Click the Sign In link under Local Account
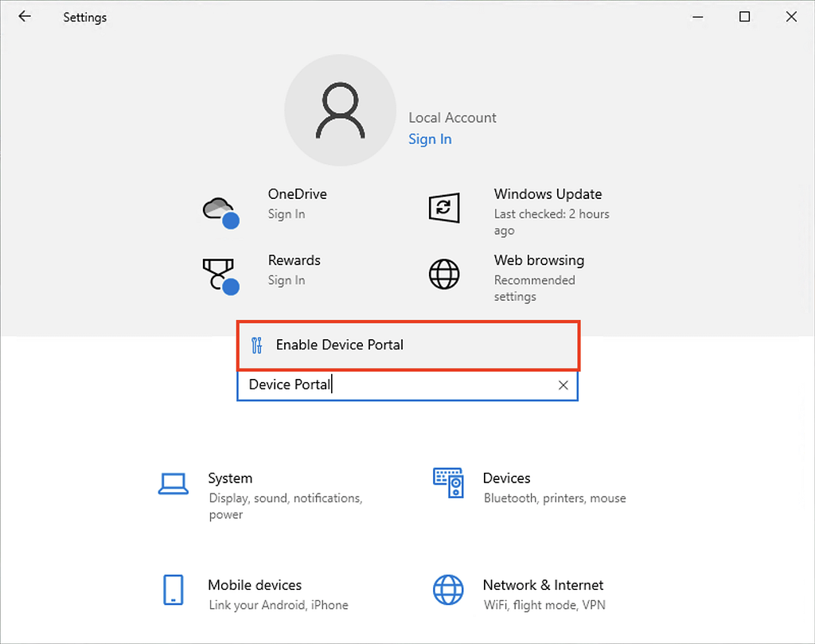Image resolution: width=815 pixels, height=644 pixels. click(430, 139)
